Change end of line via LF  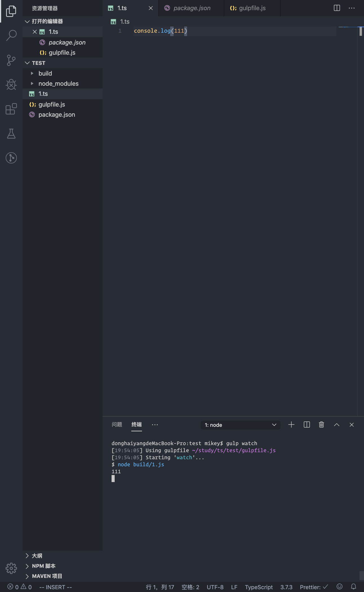234,587
